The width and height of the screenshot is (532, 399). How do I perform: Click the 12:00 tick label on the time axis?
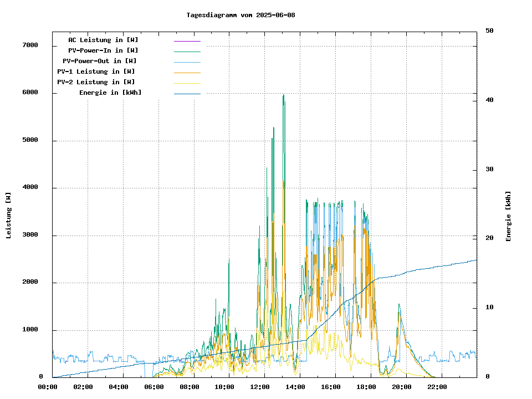coord(260,387)
